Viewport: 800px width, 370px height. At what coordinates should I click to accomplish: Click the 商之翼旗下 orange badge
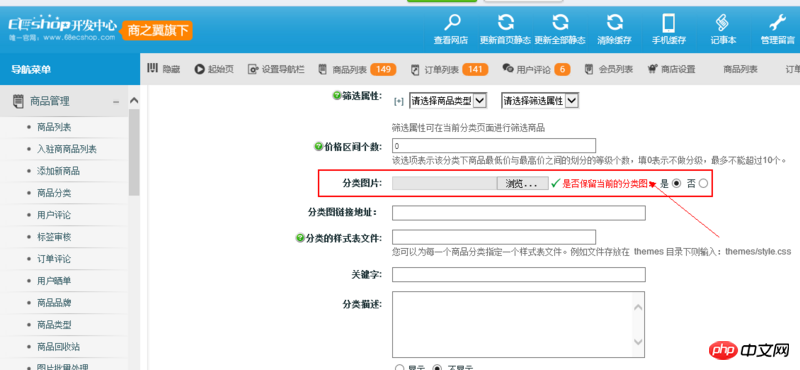(157, 30)
